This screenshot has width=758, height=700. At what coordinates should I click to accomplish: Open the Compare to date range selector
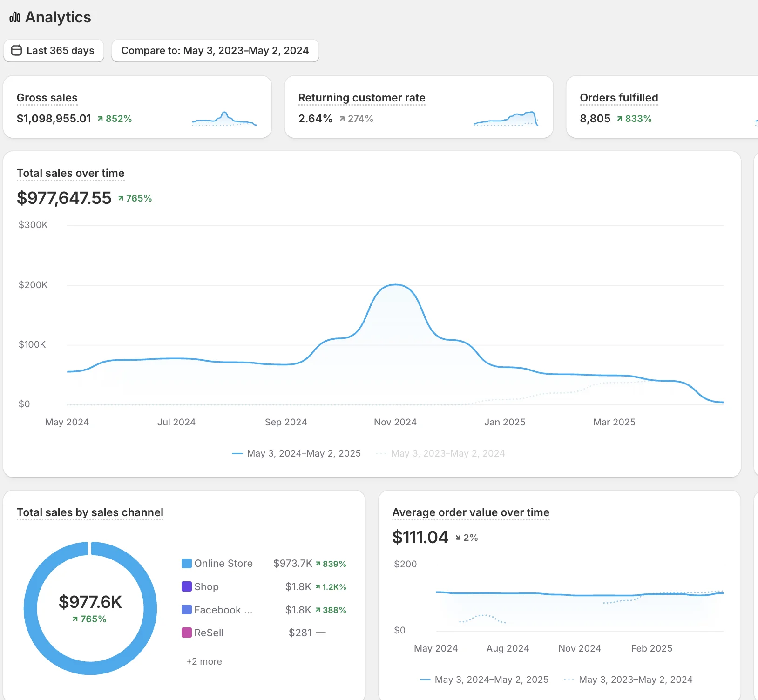tap(215, 50)
